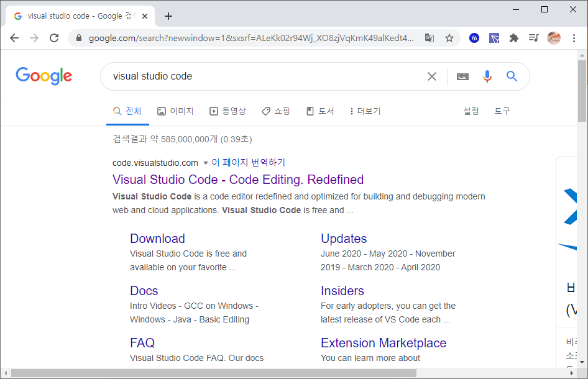The height and width of the screenshot is (379, 588).
Task: Open the Visual Studio Code result title link
Action: pos(238,180)
